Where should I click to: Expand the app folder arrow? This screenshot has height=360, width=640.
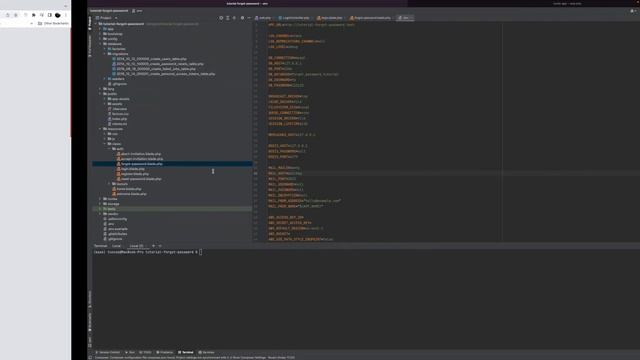[x=100, y=29]
